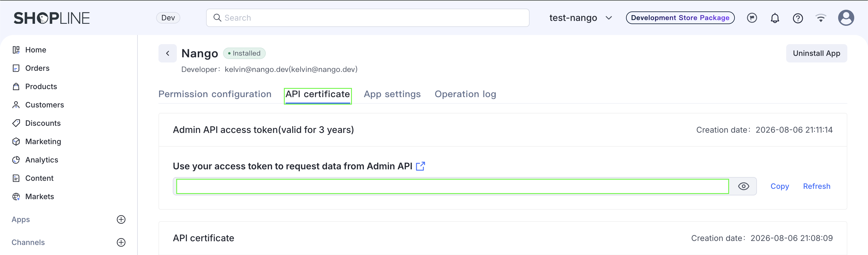Screen dimensions: 868x255
Task: Click the Marketing cube icon
Action: 16,142
